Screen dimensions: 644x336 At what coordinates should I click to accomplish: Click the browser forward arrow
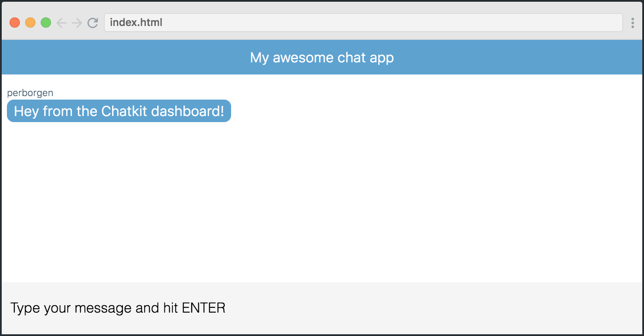[x=77, y=23]
